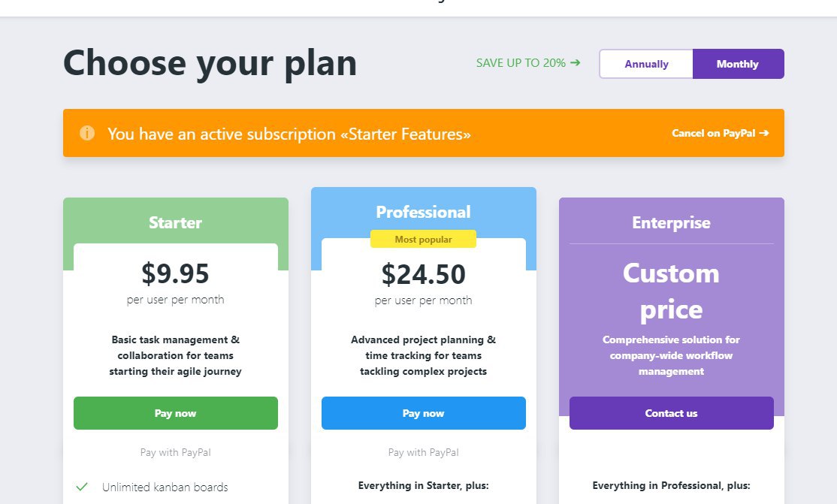Select Monthly billing option
837x504 pixels.
coord(739,64)
